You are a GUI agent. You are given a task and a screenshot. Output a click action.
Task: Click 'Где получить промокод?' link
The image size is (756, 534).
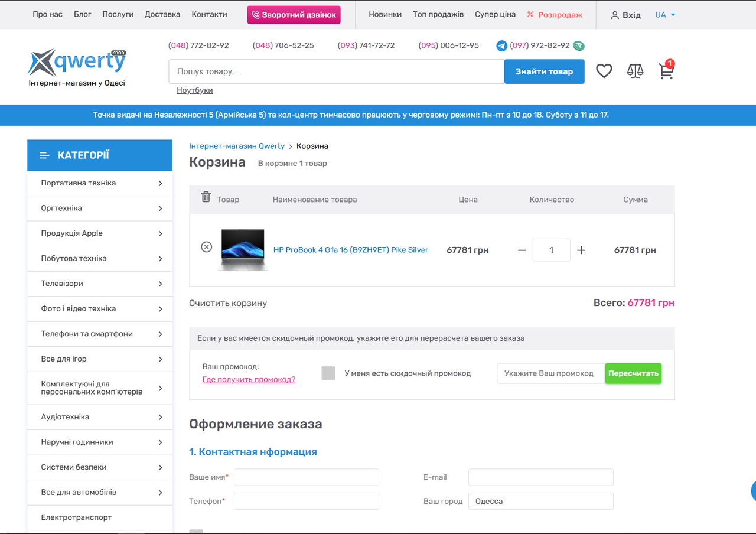[x=249, y=379]
